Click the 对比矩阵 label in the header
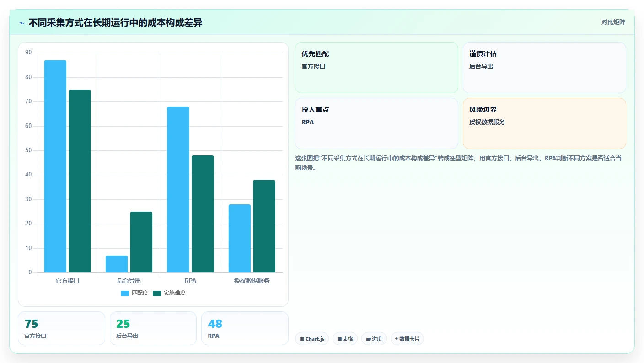Viewport: 644px width, 363px height. click(613, 22)
